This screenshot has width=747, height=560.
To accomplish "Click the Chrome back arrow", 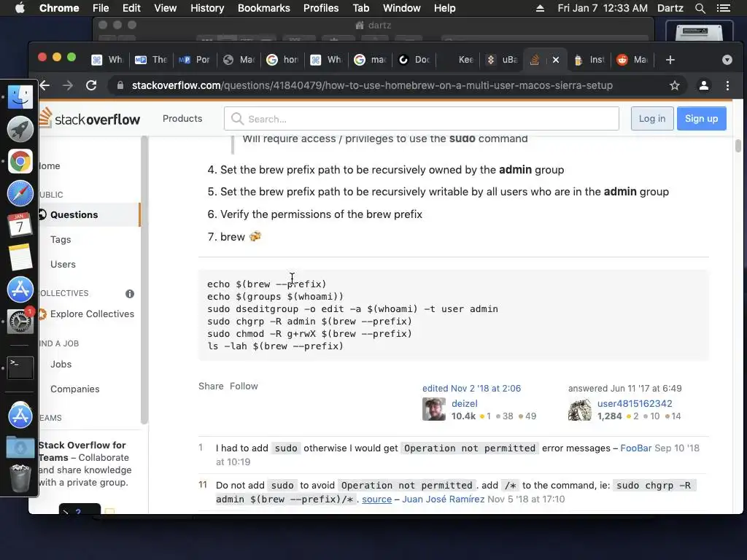I will (44, 86).
